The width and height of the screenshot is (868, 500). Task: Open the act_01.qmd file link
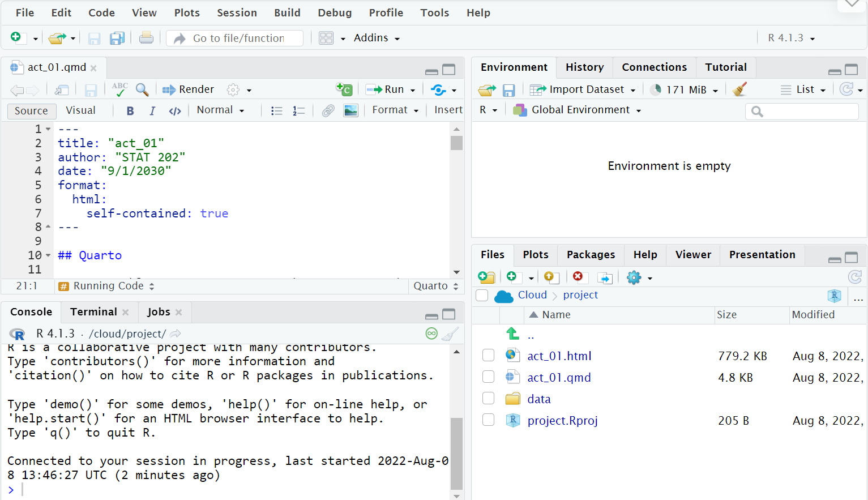point(559,378)
